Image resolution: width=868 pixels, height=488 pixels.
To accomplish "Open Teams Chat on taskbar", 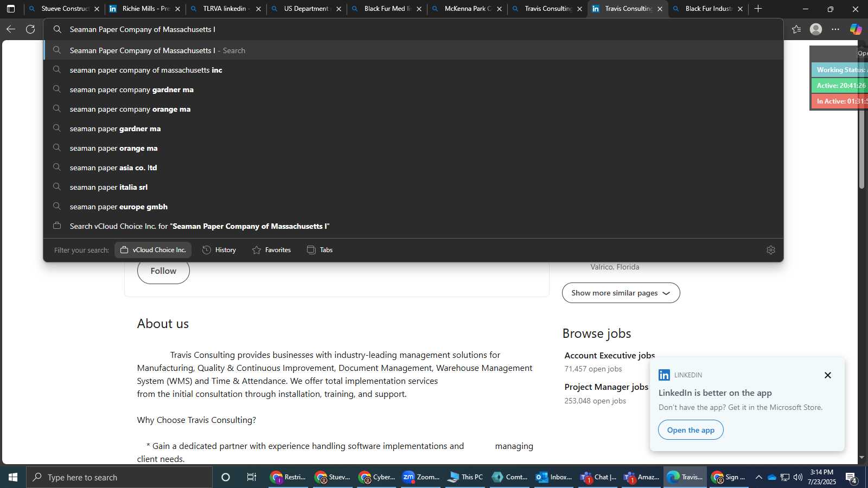I will coord(598,477).
